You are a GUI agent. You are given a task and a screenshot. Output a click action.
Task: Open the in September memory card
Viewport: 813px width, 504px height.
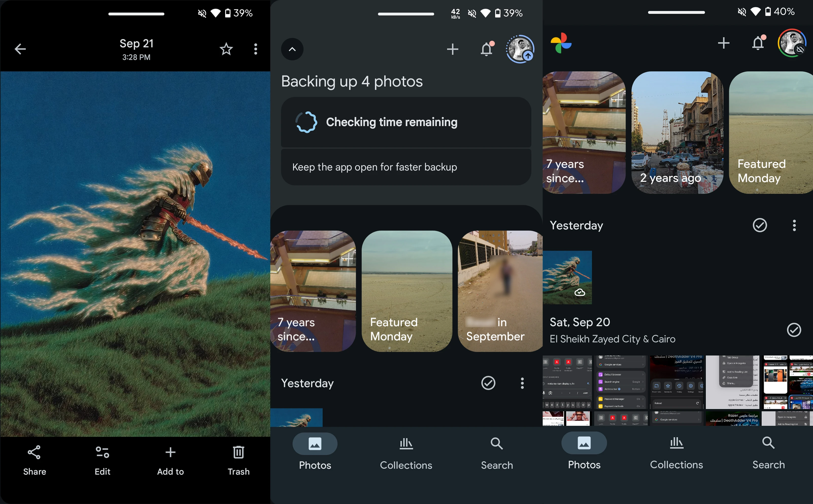point(500,291)
